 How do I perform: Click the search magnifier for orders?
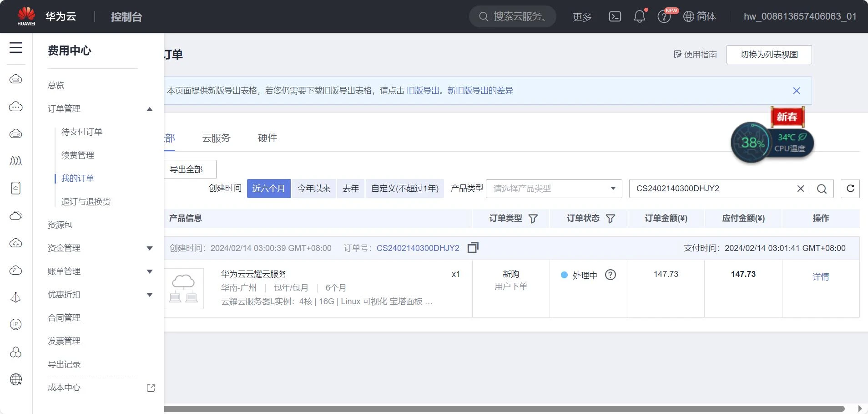point(822,189)
